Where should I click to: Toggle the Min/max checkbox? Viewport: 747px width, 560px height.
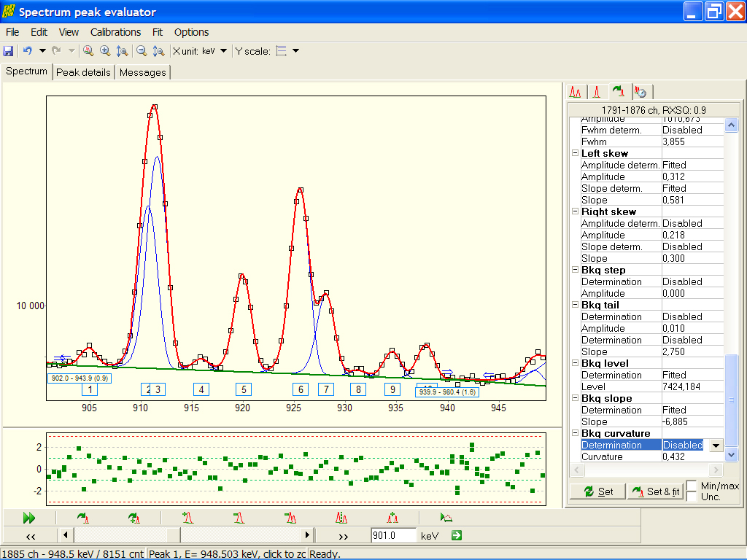click(x=692, y=486)
